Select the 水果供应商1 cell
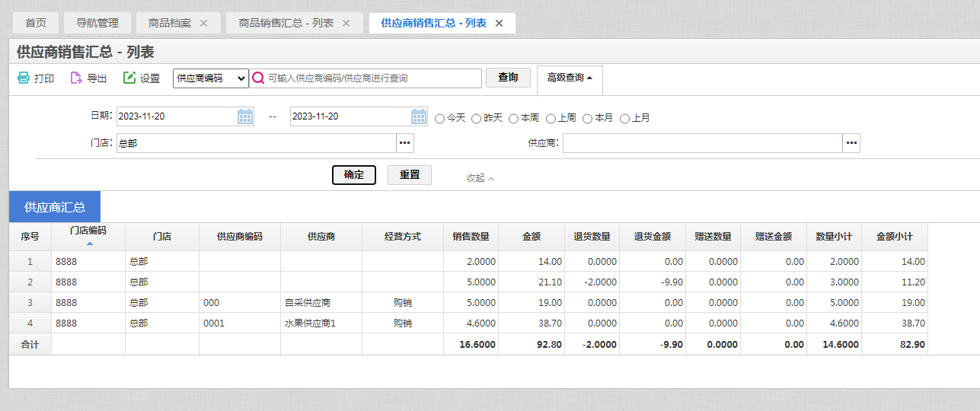Screen dimensions: 980x411 pos(321,323)
